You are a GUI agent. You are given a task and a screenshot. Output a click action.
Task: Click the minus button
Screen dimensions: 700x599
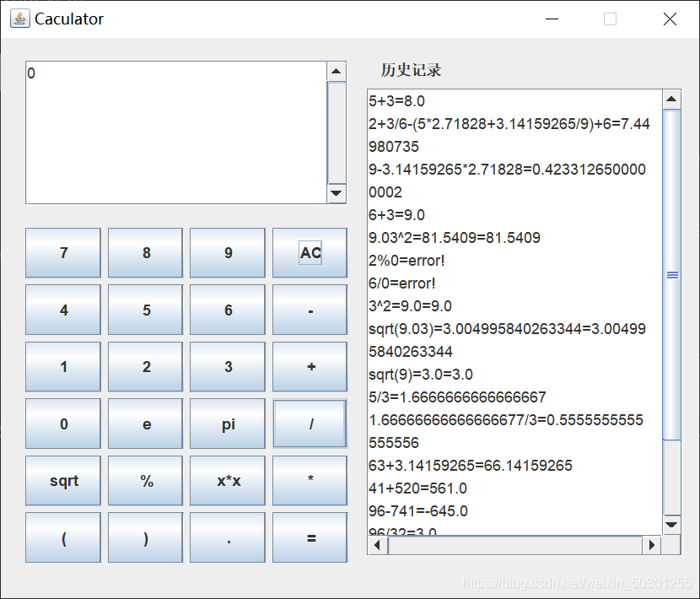pos(310,310)
